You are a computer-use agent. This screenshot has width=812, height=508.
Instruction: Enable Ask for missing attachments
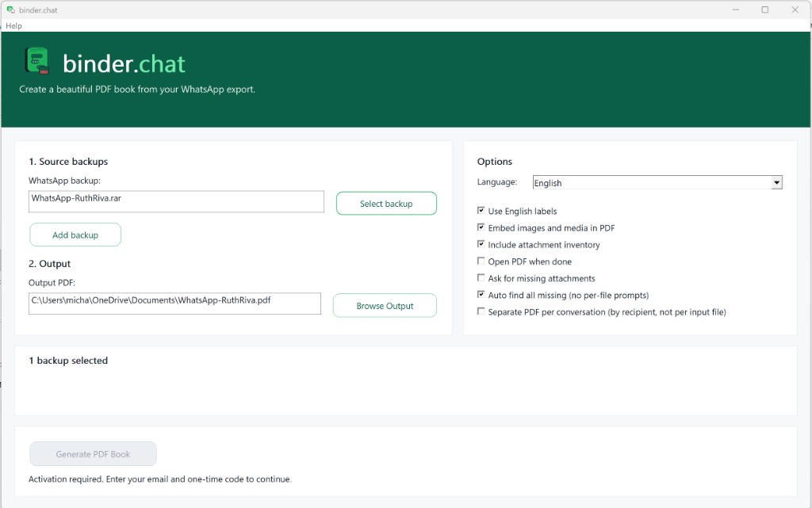coord(481,278)
